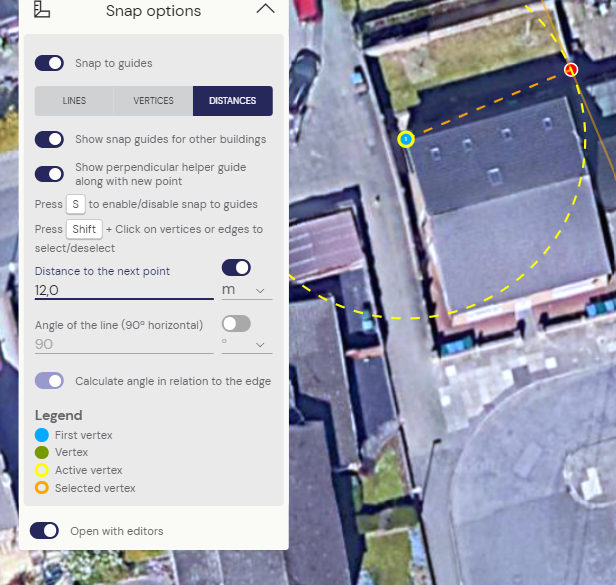616x585 pixels.
Task: Toggle Open with editors switch
Action: click(44, 531)
